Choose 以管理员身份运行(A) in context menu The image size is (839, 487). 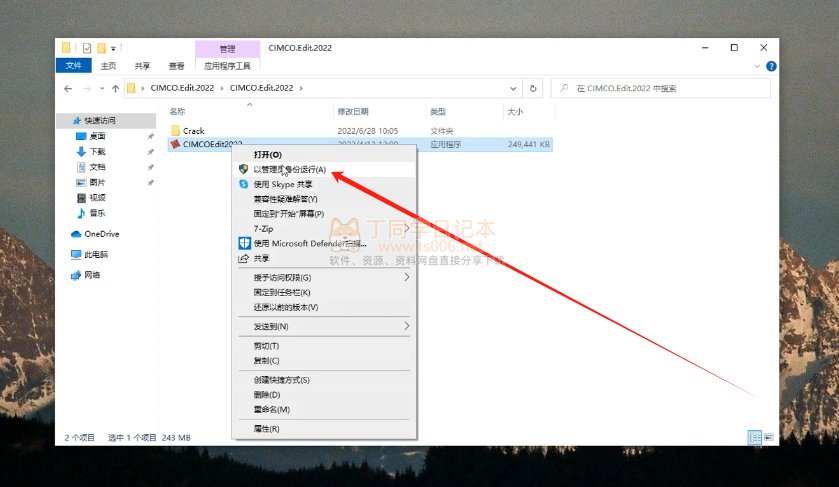(x=324, y=169)
